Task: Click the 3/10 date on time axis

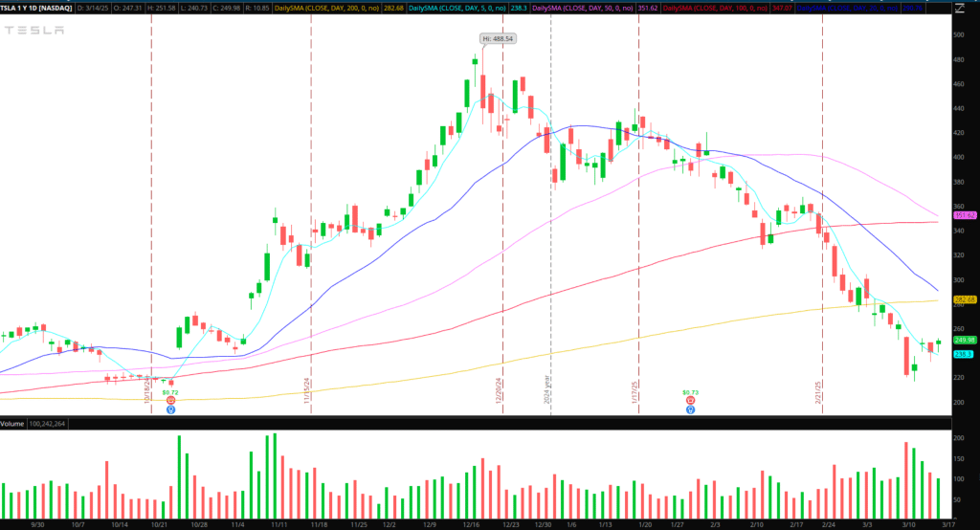Action: click(x=908, y=525)
